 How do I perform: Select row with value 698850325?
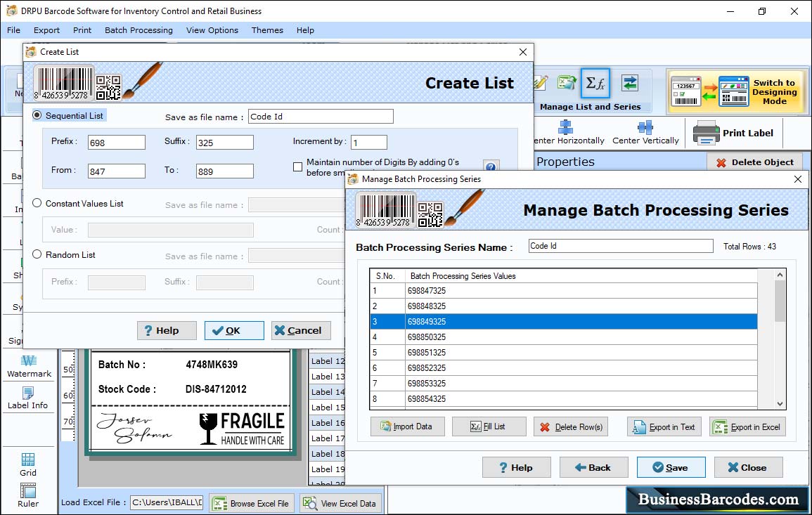(x=563, y=337)
